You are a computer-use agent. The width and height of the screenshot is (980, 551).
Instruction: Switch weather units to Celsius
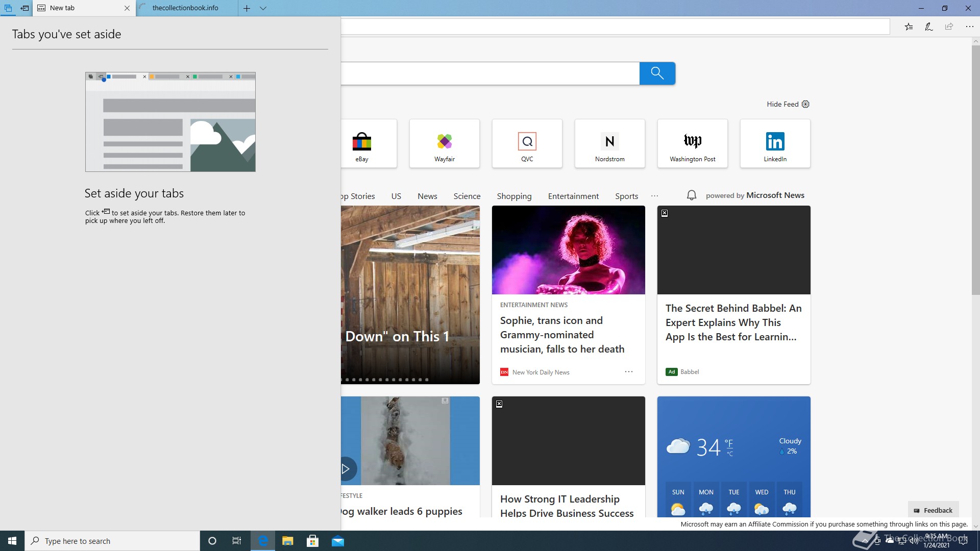(x=729, y=454)
